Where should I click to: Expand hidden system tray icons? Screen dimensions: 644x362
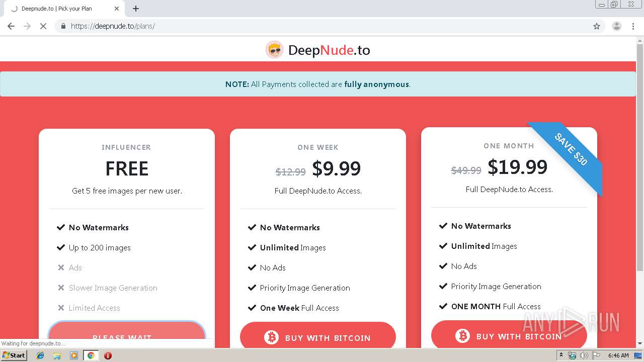click(561, 355)
